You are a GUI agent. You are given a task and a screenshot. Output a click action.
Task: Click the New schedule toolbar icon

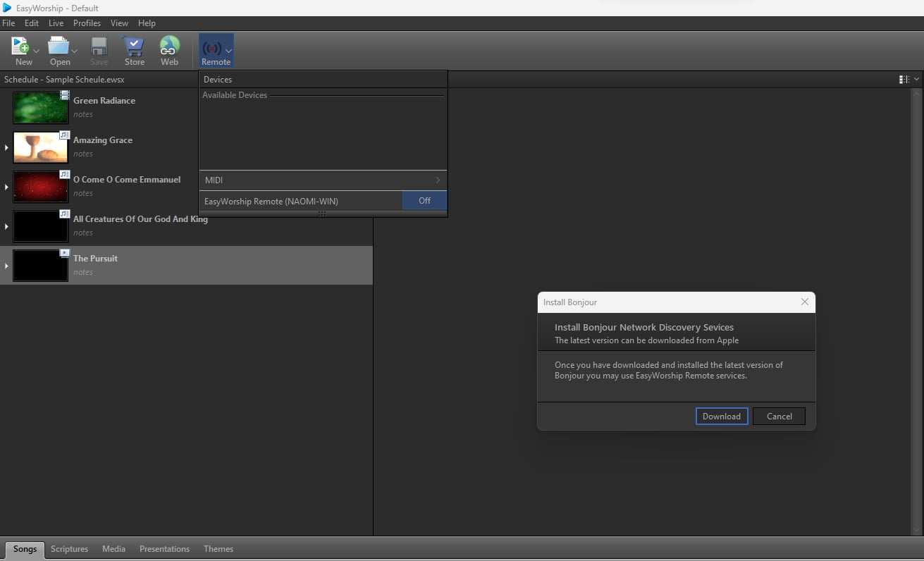[x=20, y=47]
